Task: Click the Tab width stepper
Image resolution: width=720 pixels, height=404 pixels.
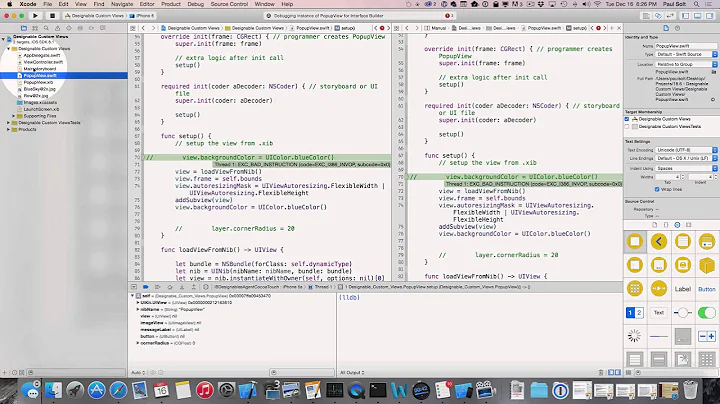Action: (682, 177)
